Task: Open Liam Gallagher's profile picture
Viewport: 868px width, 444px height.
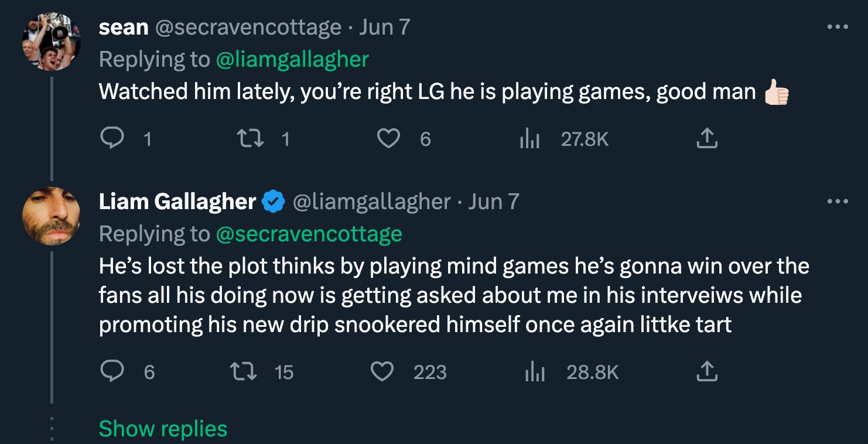Action: coord(51,216)
